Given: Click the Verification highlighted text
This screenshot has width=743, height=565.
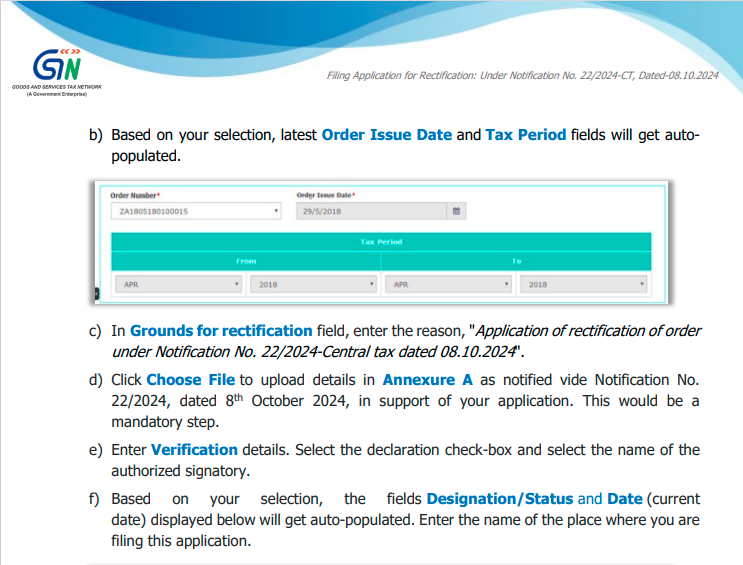Looking at the screenshot, I should click(x=194, y=450).
